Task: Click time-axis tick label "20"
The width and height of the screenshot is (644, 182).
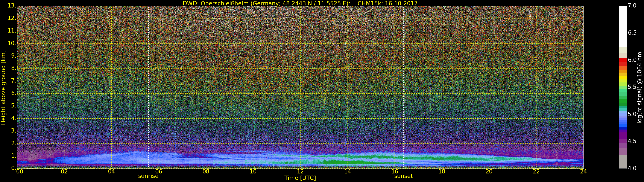Action: [x=489, y=171]
